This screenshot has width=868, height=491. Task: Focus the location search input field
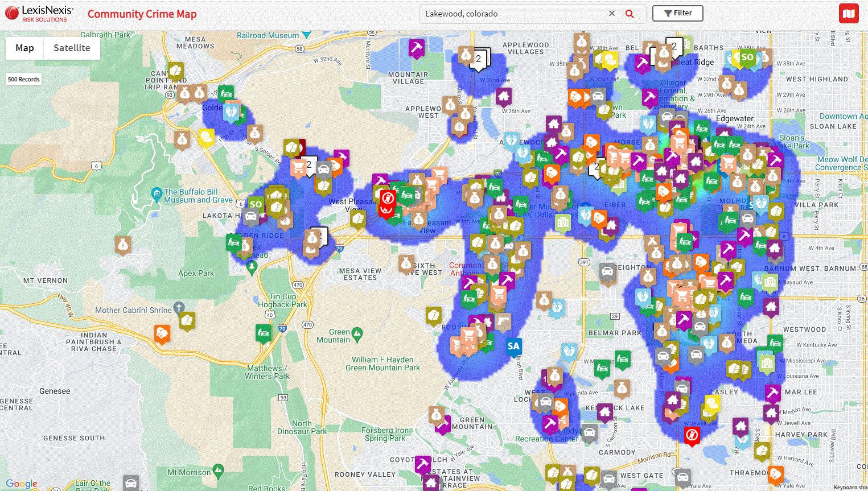point(514,14)
